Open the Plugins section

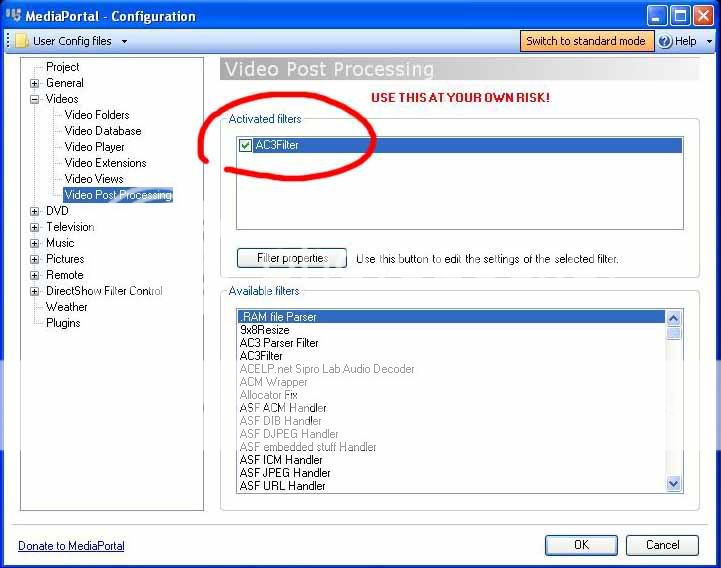click(x=63, y=323)
